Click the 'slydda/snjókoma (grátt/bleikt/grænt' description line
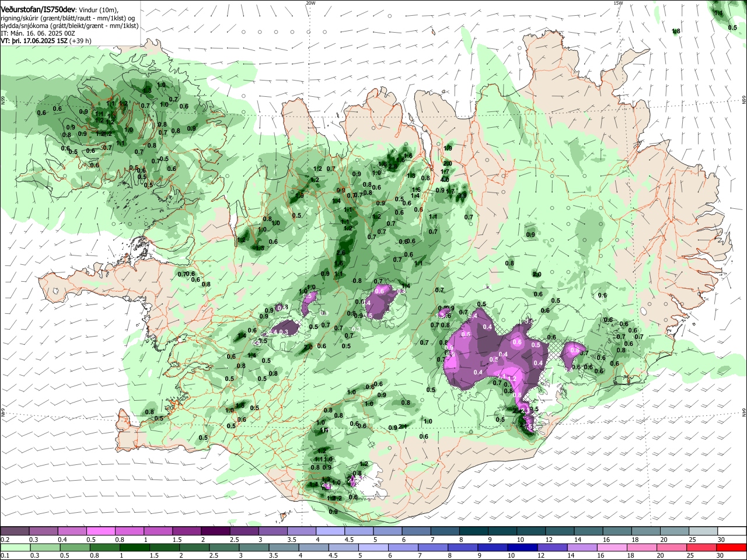 click(69, 26)
